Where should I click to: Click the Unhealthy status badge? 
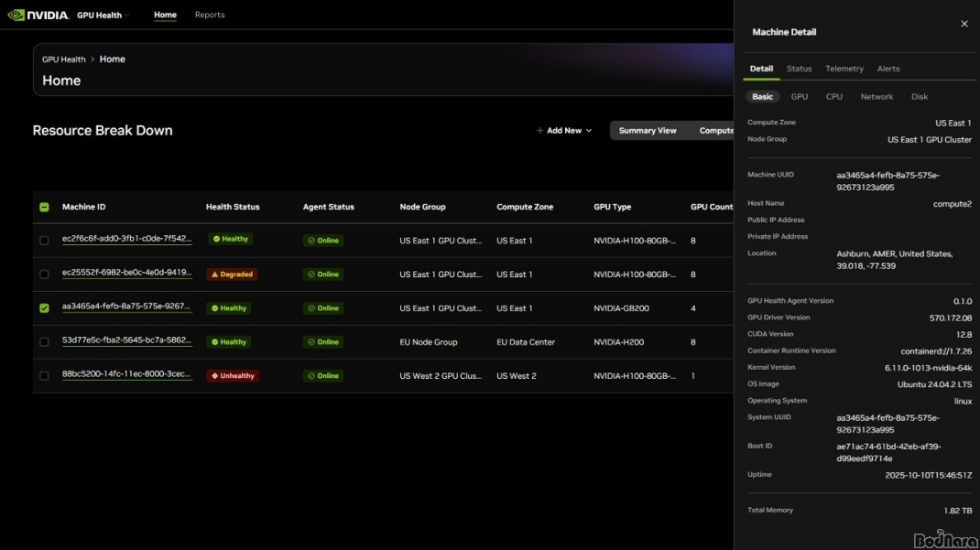point(233,376)
